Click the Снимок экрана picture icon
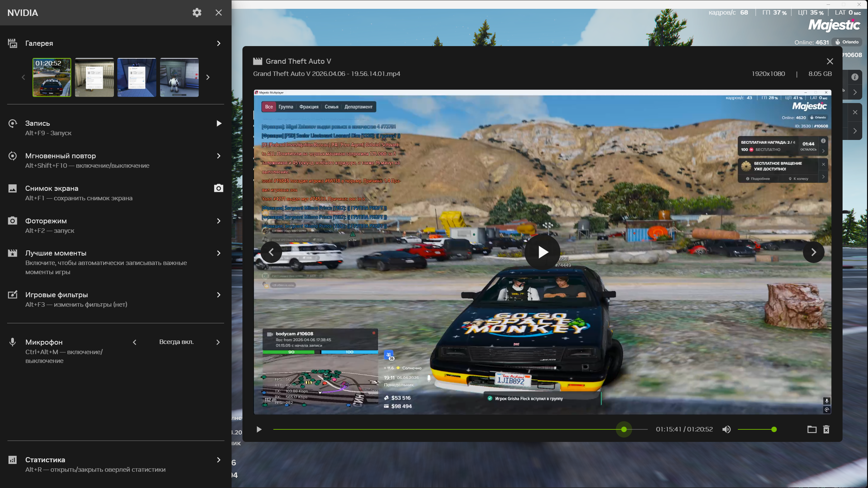Screen dimensions: 868x488 [x=13, y=188]
